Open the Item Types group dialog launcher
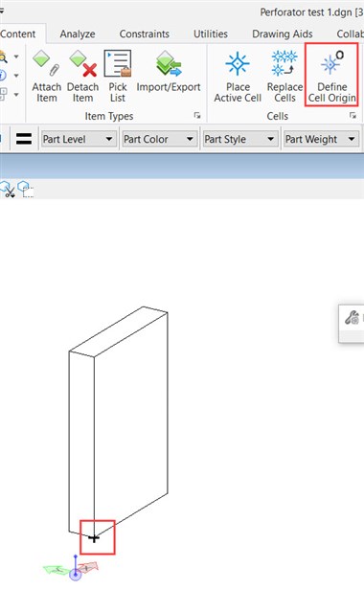The image size is (364, 612). pos(197,116)
